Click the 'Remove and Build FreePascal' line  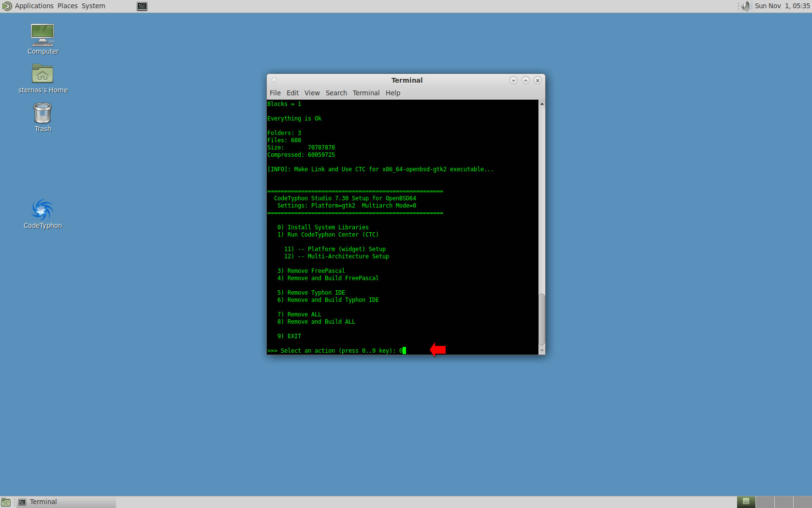pos(328,278)
